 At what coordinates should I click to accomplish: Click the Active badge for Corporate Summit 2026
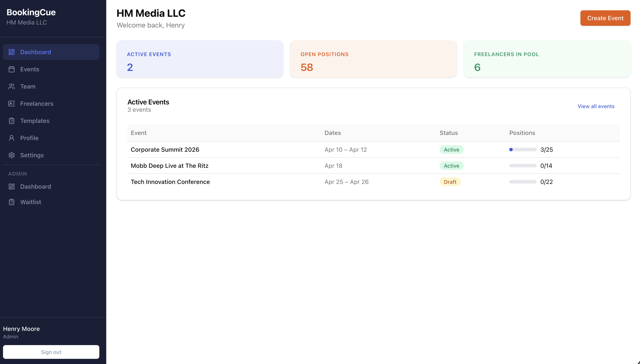451,150
